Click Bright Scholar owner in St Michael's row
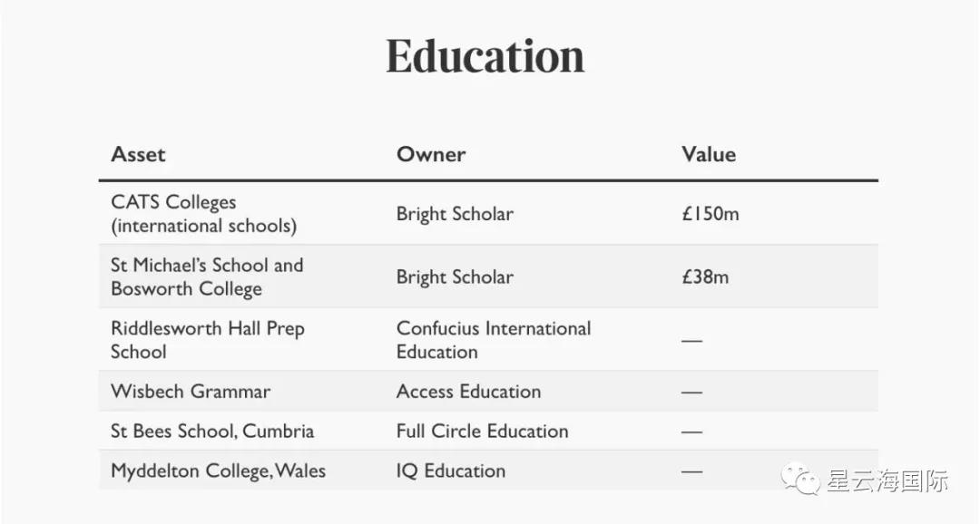The height and width of the screenshot is (524, 980). click(455, 277)
